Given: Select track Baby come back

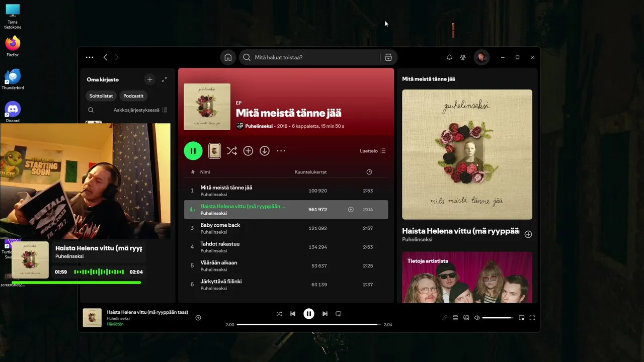Looking at the screenshot, I should [x=286, y=228].
